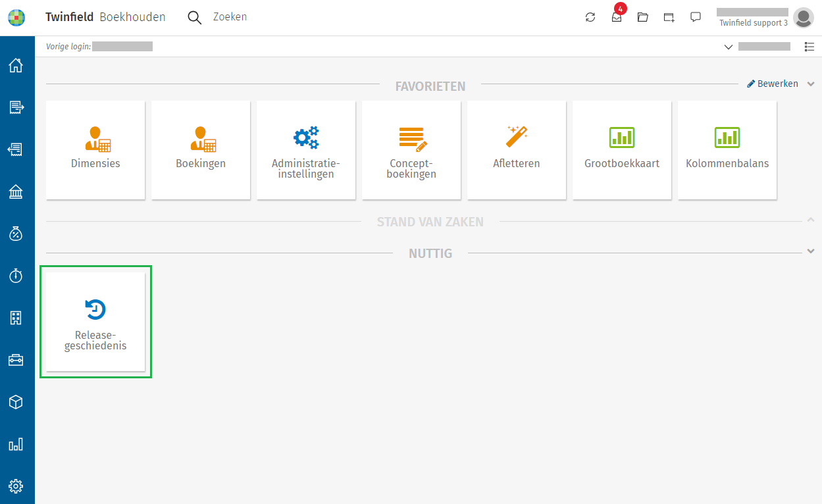The width and height of the screenshot is (822, 504).
Task: Collapse the Nuttig section
Action: coord(811,251)
